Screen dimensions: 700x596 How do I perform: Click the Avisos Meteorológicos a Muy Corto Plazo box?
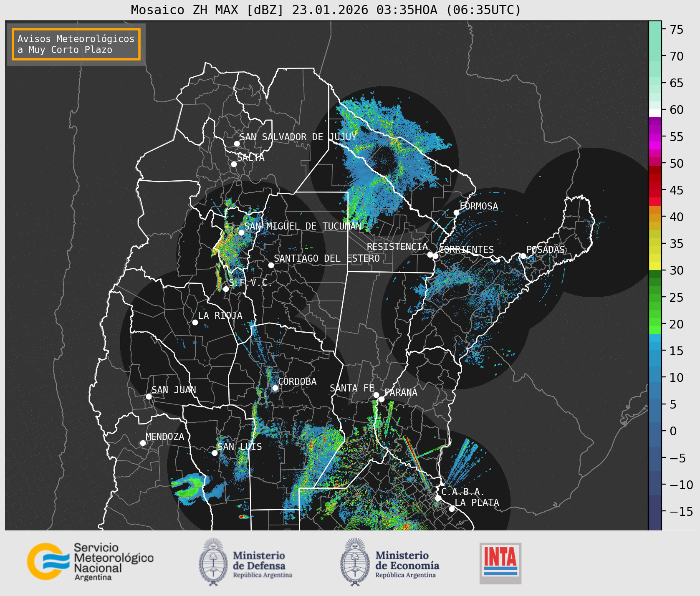pos(76,44)
